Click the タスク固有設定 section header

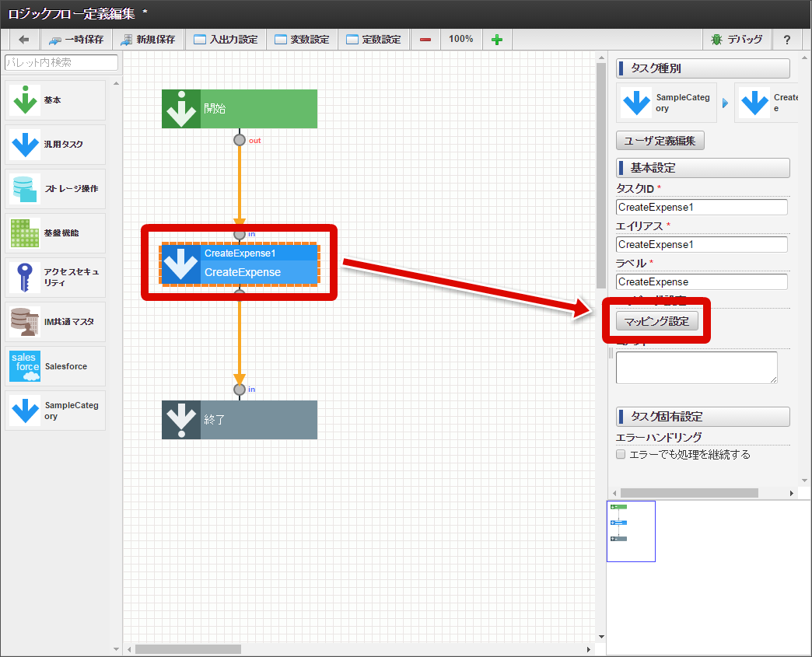(703, 416)
